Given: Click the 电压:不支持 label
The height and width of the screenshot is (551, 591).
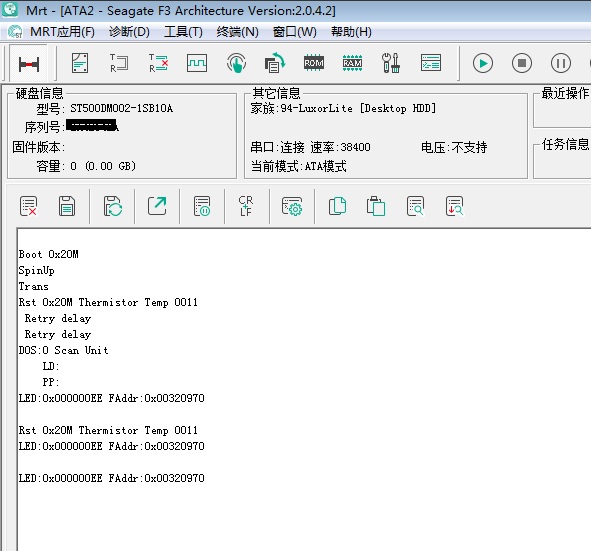Looking at the screenshot, I should tap(454, 147).
